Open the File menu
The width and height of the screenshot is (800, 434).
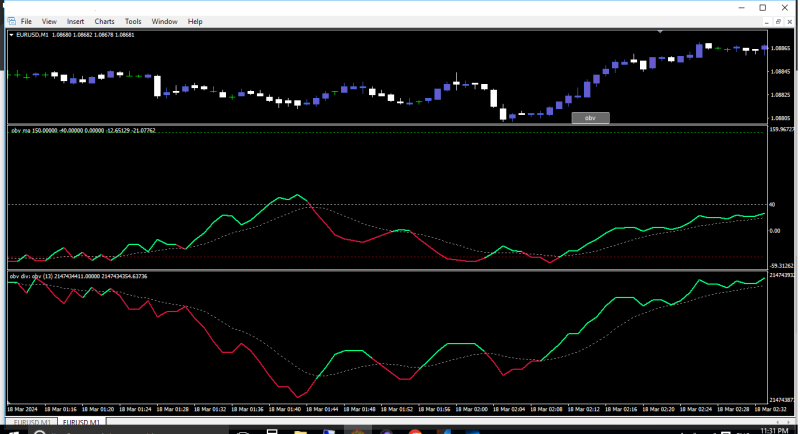25,21
